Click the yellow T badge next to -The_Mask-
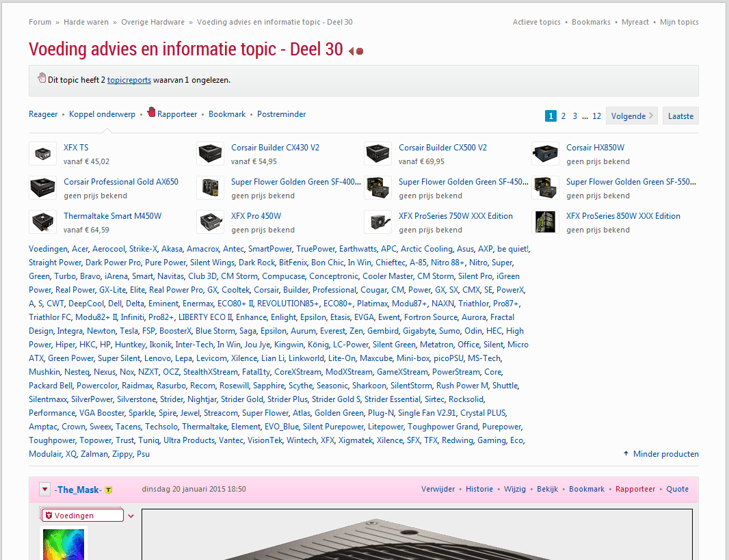729x560 pixels. tap(108, 490)
